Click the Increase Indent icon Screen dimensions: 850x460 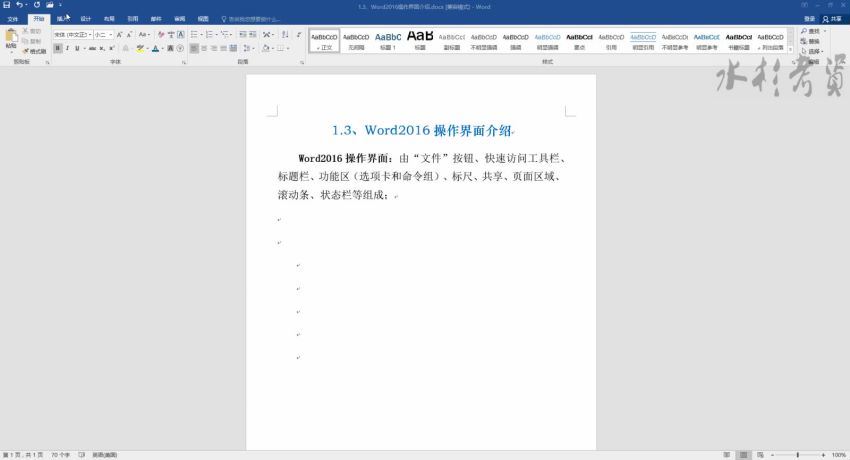(253, 35)
